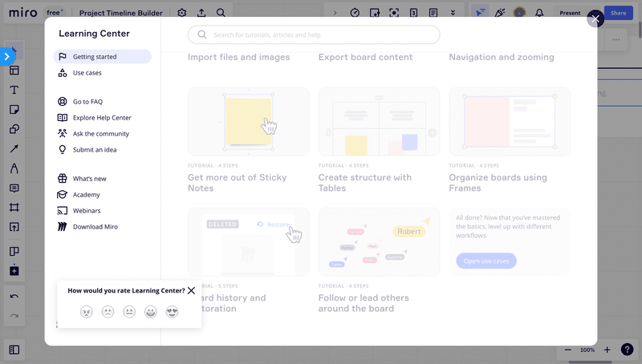Rate Learning Center with heart-eyes emoji

pyautogui.click(x=172, y=312)
